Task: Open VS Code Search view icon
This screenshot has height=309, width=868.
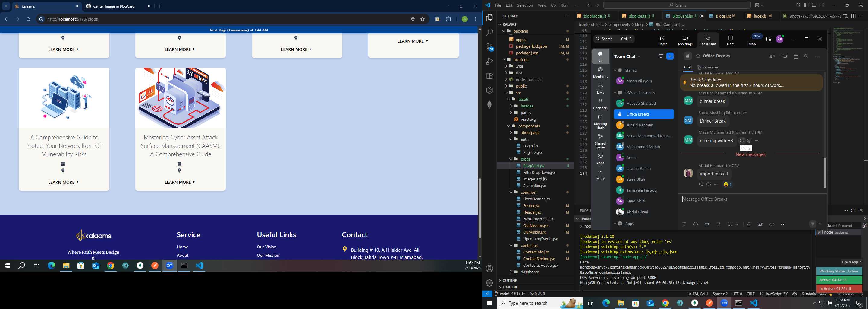Action: point(489,32)
